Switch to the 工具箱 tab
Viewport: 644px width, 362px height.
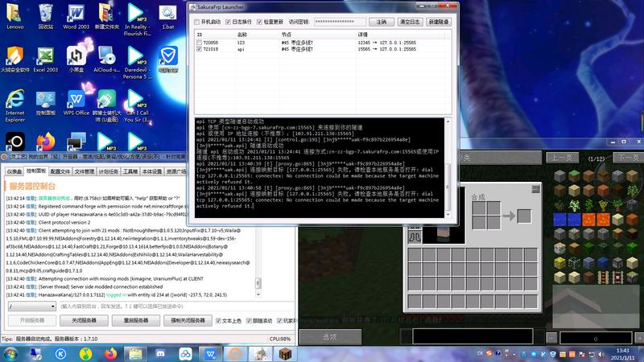[130, 171]
